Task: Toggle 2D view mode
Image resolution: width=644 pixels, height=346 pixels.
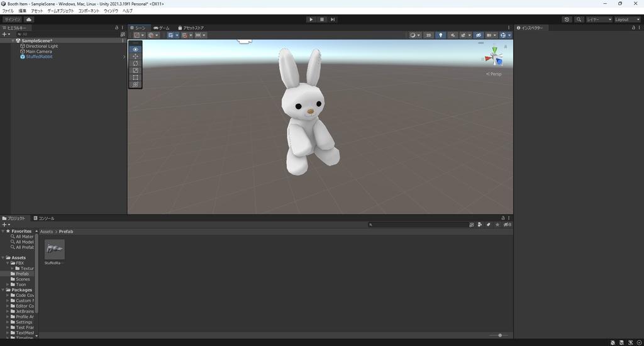Action: coord(428,35)
